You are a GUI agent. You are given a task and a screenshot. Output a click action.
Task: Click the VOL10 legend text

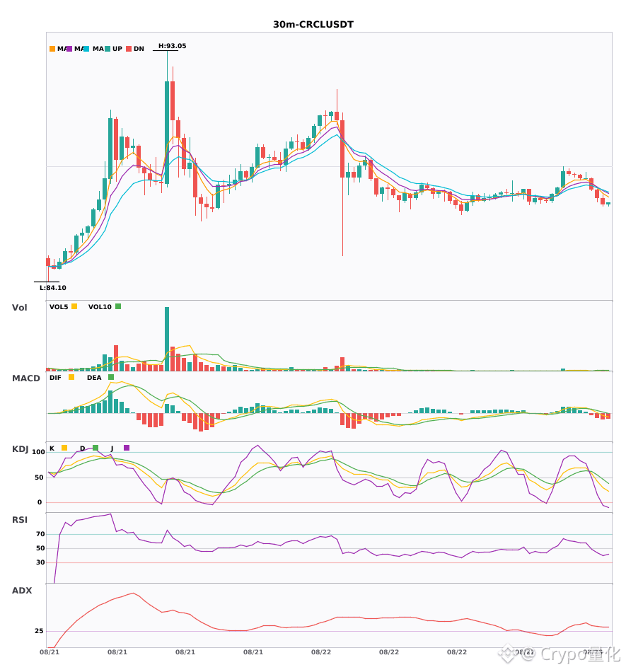100,307
